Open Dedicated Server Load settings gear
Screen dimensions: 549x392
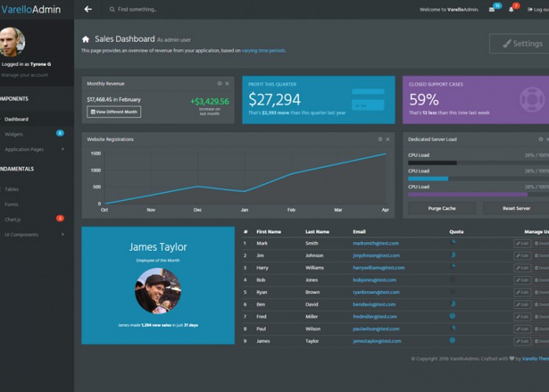pos(540,139)
